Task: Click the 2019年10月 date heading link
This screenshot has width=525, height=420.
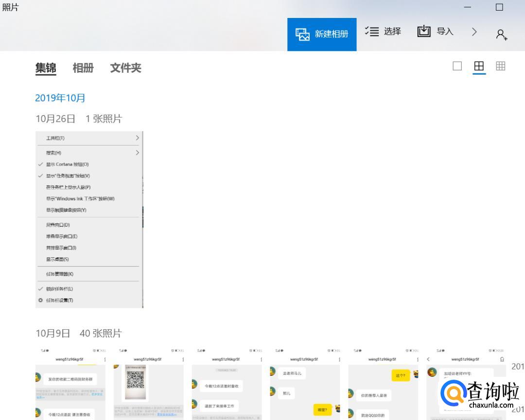Action: click(x=60, y=98)
